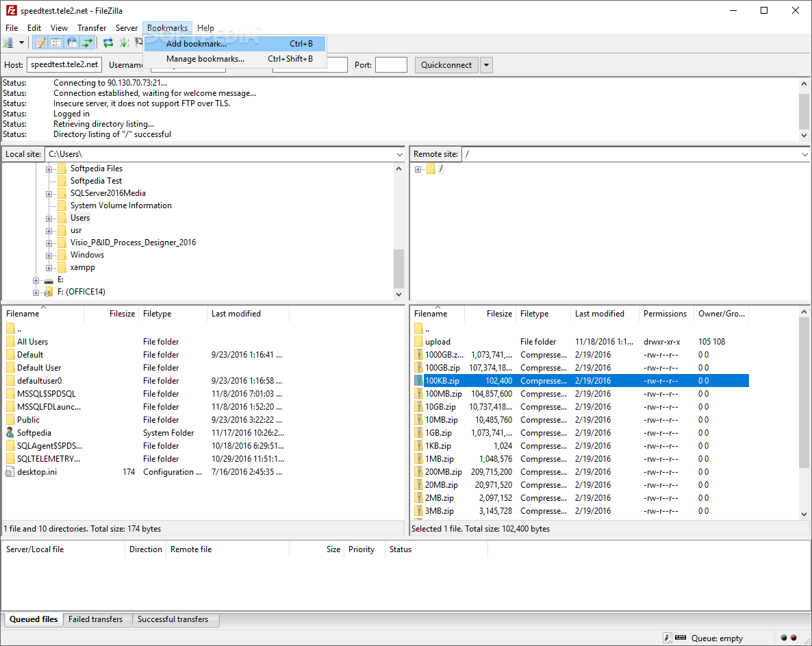812x646 pixels.
Task: Open the Edit menu
Action: tap(34, 28)
